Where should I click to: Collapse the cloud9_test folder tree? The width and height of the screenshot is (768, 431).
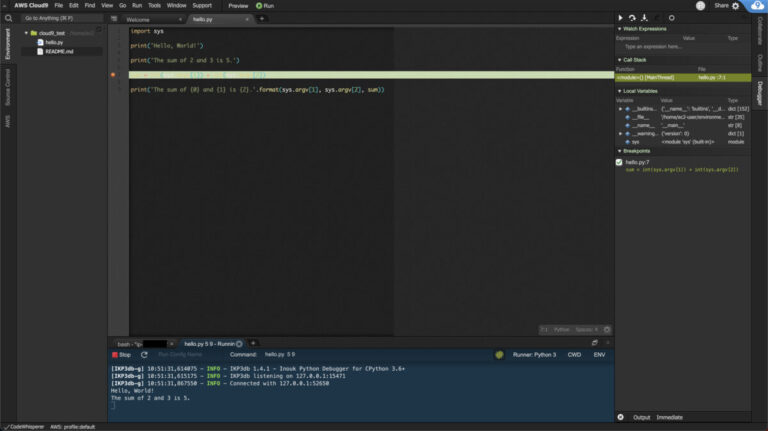click(x=28, y=33)
